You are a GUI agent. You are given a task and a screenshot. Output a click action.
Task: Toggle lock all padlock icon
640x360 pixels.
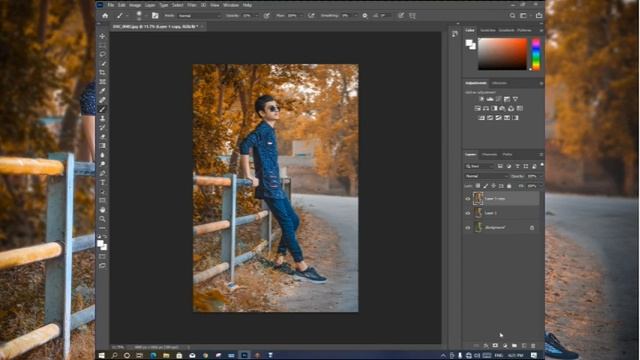[509, 186]
